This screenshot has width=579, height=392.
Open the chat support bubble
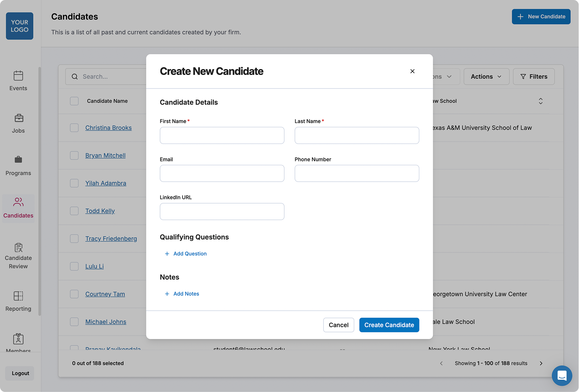coord(562,376)
